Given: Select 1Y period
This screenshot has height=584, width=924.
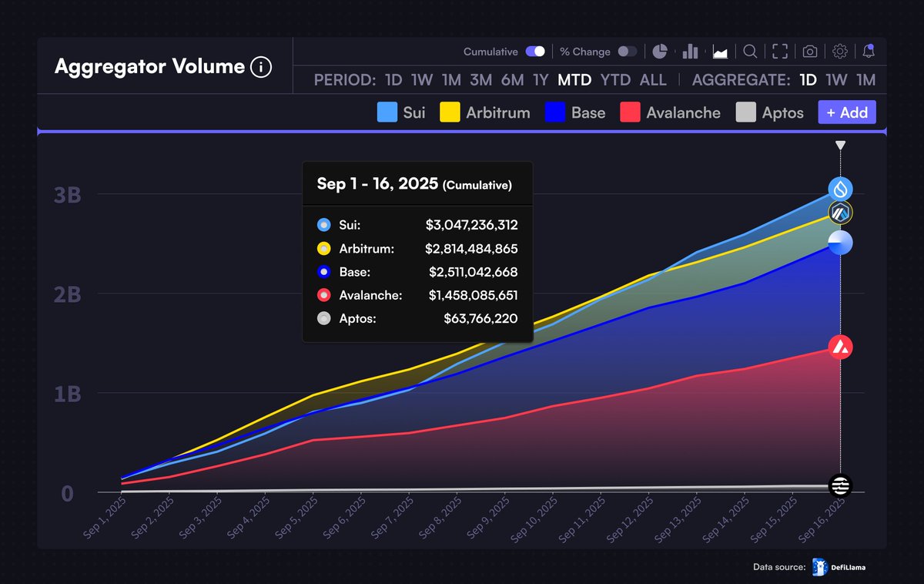Looking at the screenshot, I should pos(541,79).
